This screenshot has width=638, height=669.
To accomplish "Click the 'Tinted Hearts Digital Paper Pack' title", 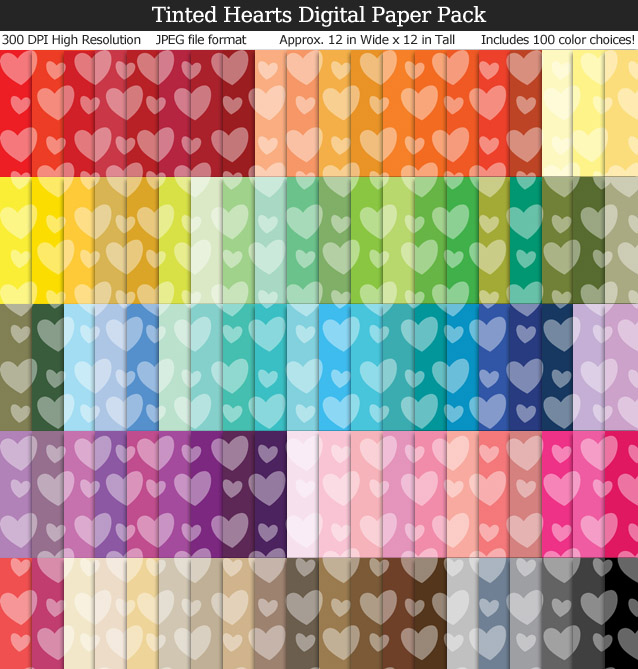I will (x=319, y=15).
